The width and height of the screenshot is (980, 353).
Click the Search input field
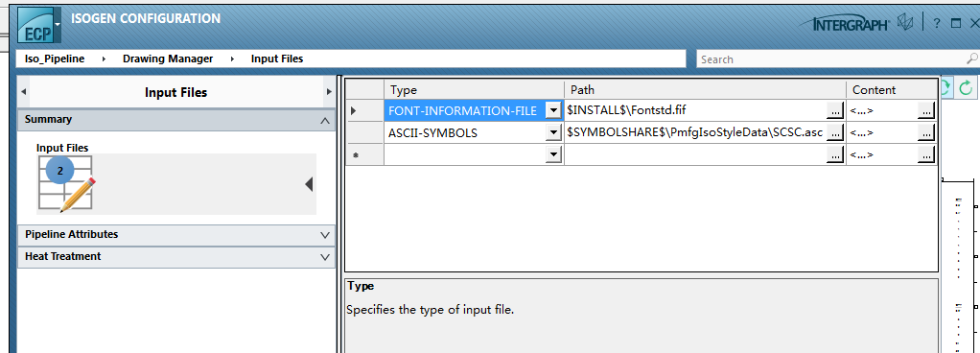(831, 59)
